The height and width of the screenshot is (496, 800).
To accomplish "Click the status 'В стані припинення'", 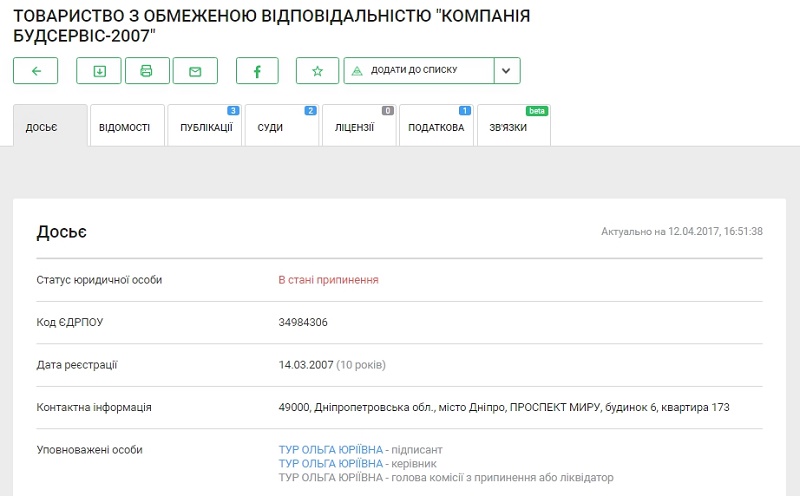I will (x=328, y=280).
